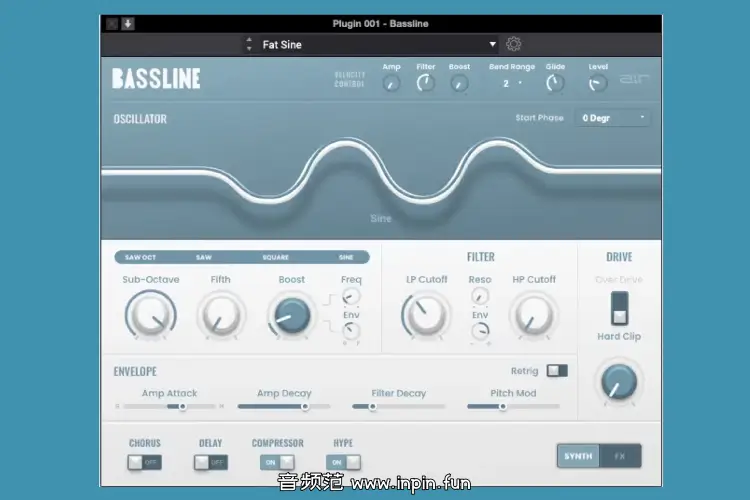Viewport: 750px width, 500px height.
Task: Click the Sine label under waveform
Action: click(x=381, y=219)
